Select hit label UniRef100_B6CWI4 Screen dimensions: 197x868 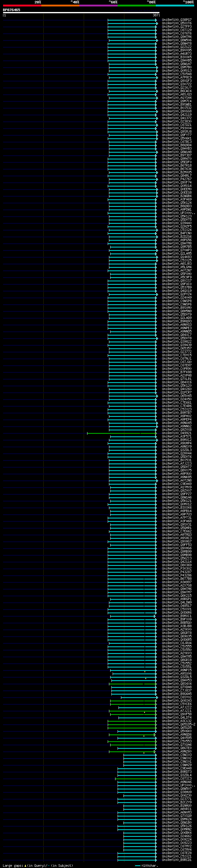(x=177, y=91)
